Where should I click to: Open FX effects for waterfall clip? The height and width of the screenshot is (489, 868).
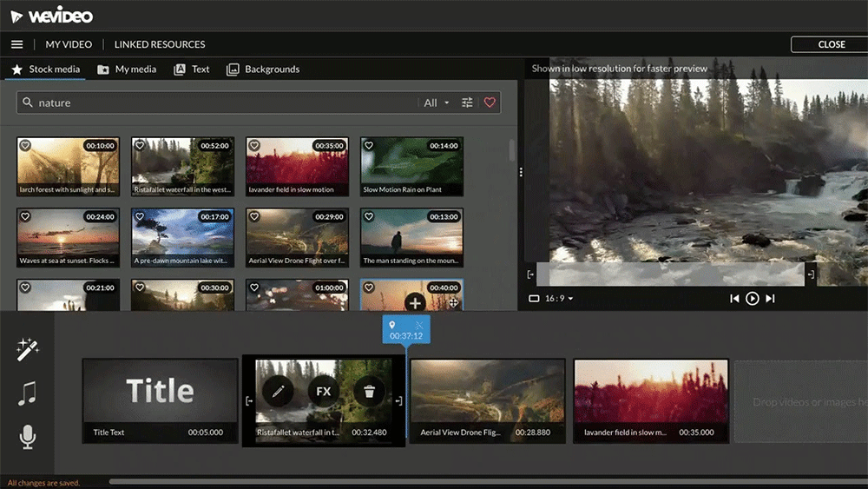point(324,391)
